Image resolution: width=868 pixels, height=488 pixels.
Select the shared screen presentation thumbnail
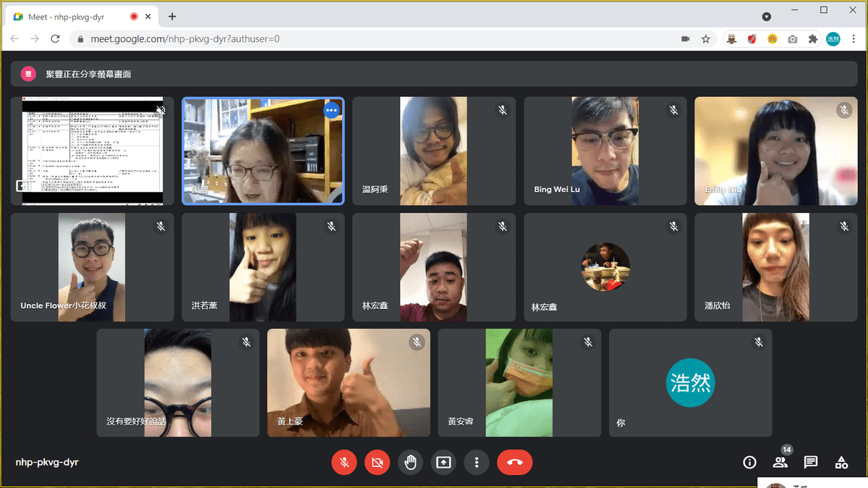coord(92,151)
